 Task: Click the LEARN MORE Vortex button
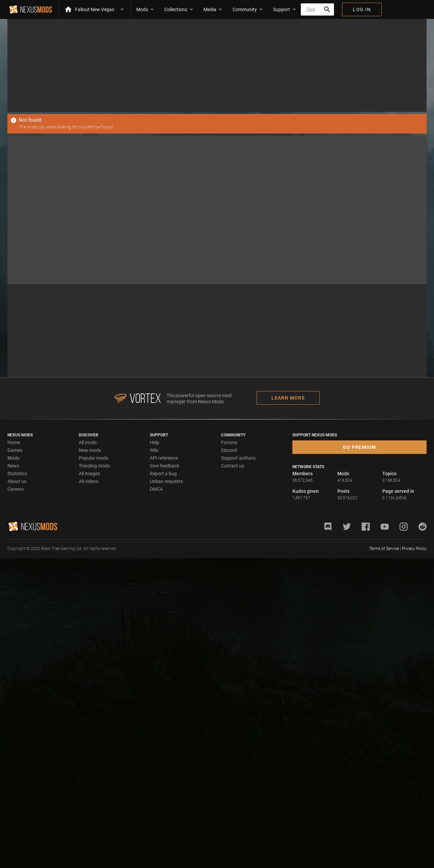288,398
